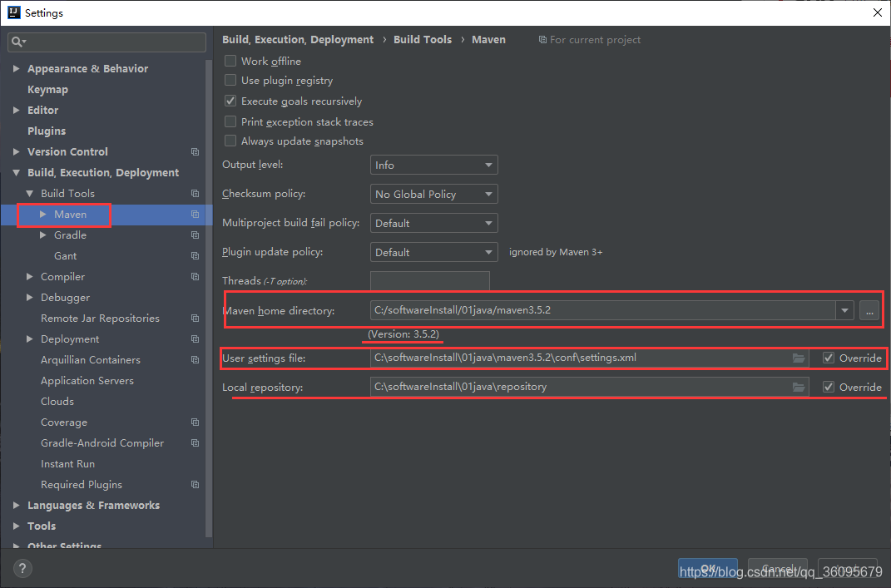Expand the Tools tree node
This screenshot has width=891, height=588.
[x=16, y=526]
